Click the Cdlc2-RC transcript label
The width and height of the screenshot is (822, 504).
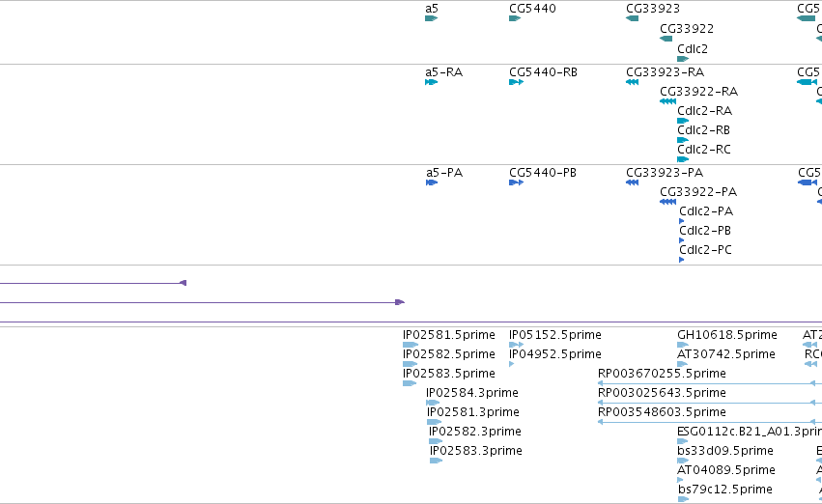tap(704, 150)
